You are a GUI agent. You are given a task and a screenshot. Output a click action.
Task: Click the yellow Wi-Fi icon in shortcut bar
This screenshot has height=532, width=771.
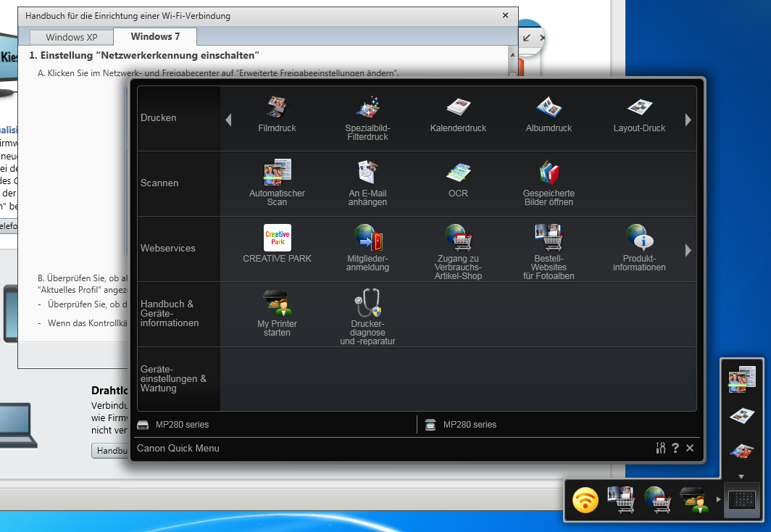pos(585,500)
